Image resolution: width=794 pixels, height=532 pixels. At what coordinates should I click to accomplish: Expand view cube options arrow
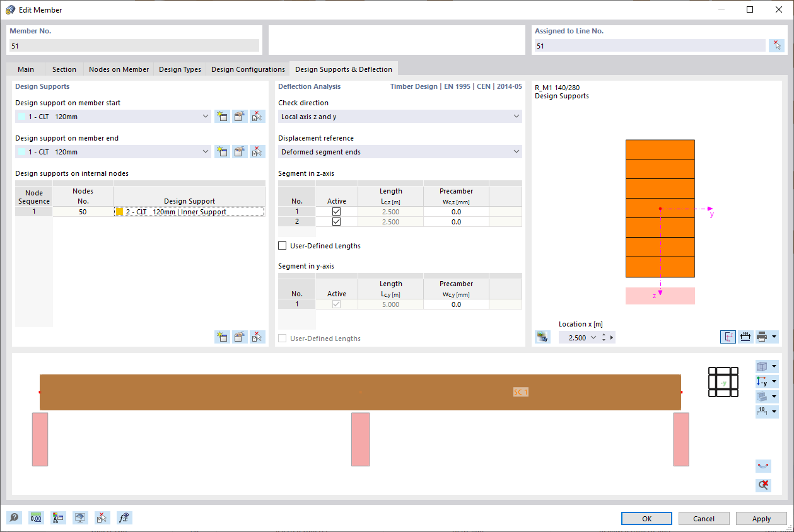[x=774, y=366]
